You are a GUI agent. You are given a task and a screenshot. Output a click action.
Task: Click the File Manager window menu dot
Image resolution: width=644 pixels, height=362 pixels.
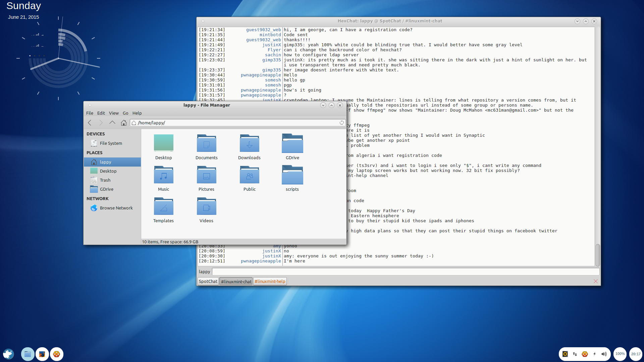tap(90, 105)
